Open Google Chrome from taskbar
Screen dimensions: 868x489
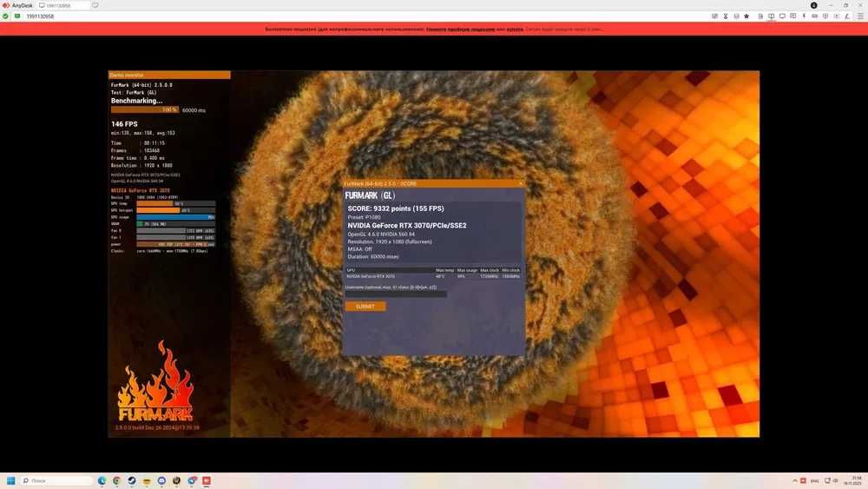117,480
